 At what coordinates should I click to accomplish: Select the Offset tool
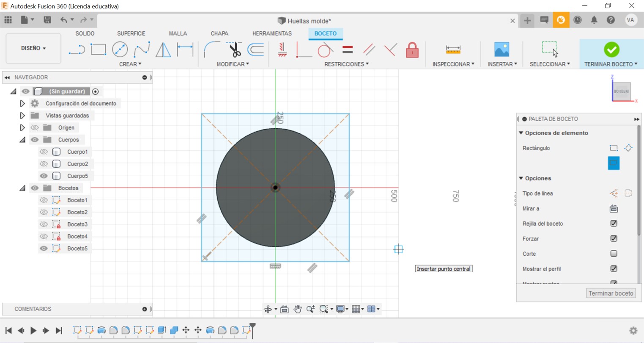pos(256,50)
